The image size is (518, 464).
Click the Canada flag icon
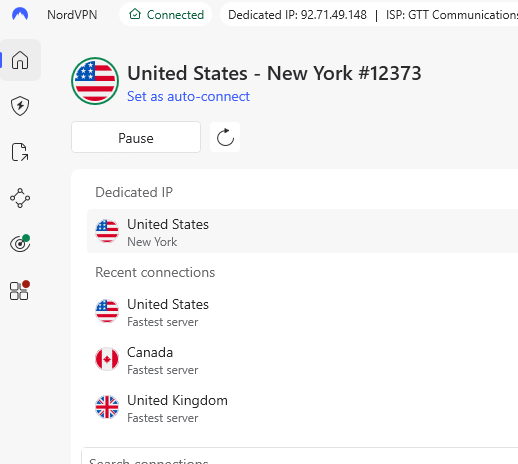107,359
